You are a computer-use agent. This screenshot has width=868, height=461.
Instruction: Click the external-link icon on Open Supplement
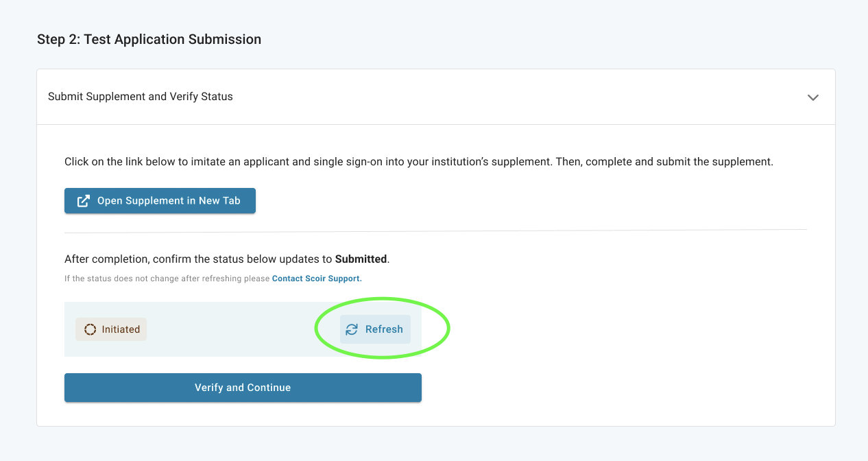pyautogui.click(x=83, y=201)
